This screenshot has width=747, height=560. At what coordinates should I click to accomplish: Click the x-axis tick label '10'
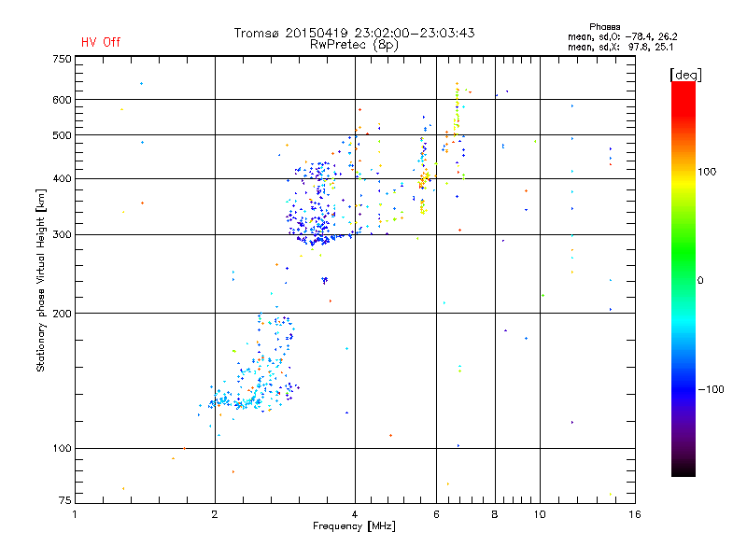coord(540,514)
